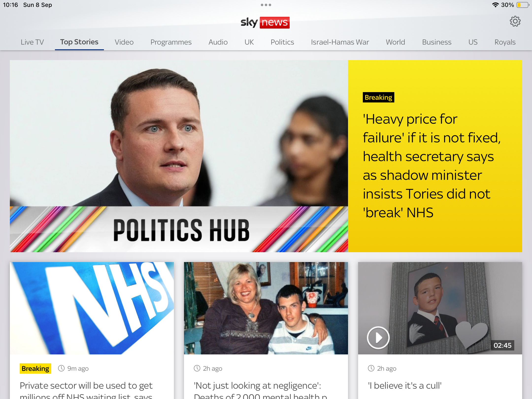Tap the battery status icon
This screenshot has width=532, height=399.
523,5
